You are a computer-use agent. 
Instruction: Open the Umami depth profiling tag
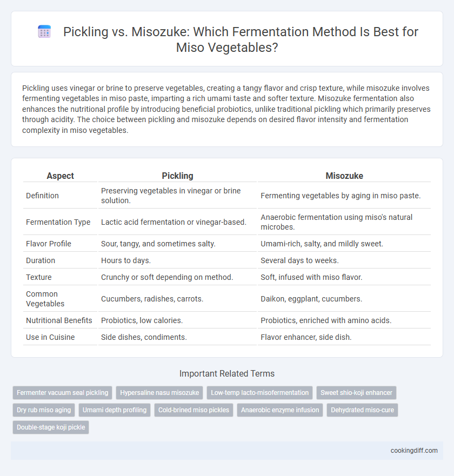(x=115, y=410)
